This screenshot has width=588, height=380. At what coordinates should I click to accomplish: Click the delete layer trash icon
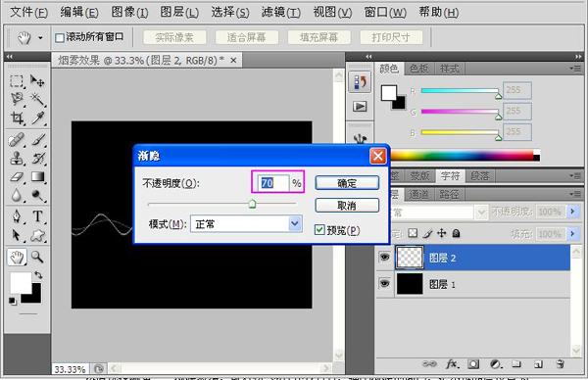pos(561,364)
